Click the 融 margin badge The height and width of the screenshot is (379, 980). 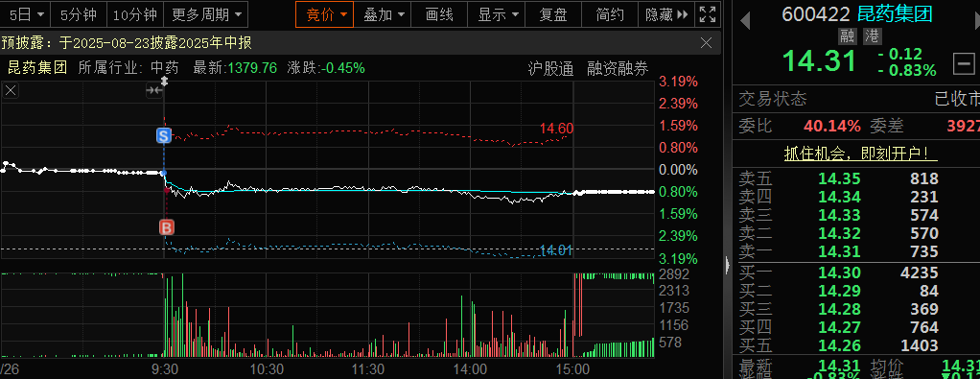pyautogui.click(x=847, y=36)
